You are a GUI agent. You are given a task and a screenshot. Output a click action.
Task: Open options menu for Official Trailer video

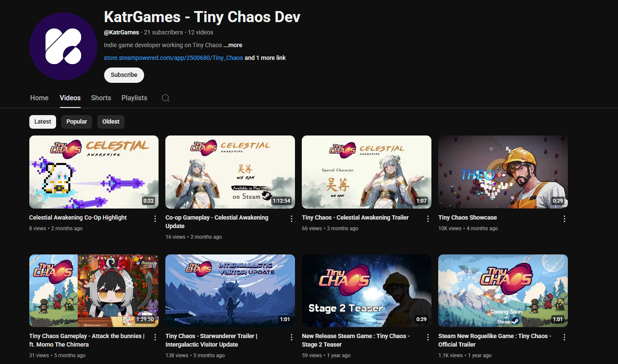tap(564, 337)
